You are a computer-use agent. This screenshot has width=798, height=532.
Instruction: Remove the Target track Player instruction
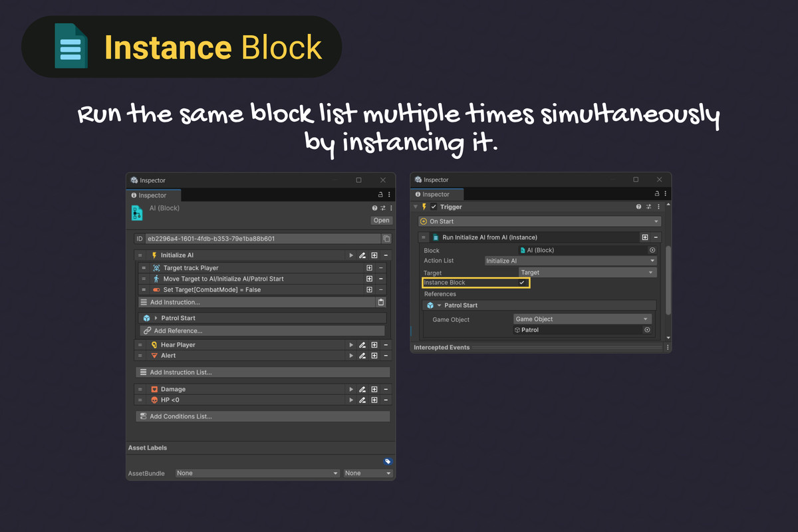point(381,268)
